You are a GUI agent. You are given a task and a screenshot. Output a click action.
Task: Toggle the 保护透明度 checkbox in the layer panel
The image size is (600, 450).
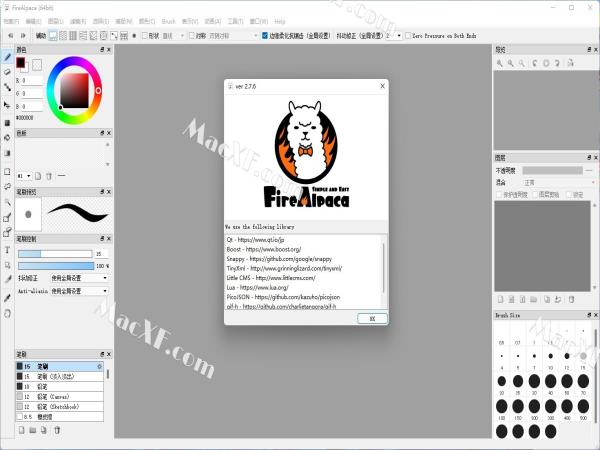(x=499, y=195)
